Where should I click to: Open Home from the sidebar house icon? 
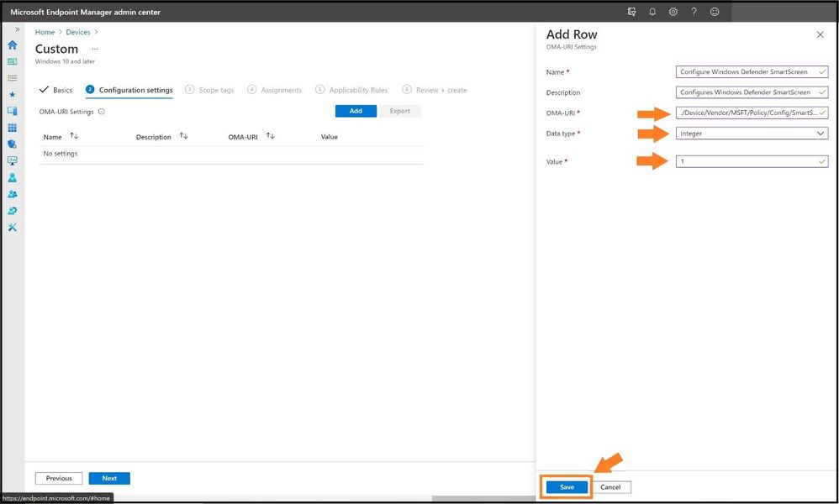coord(13,45)
